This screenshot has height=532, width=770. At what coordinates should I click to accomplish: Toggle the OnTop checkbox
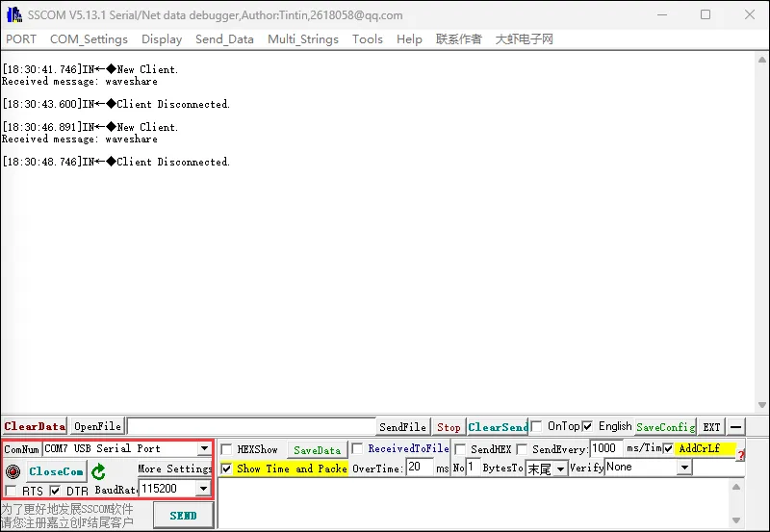pyautogui.click(x=538, y=426)
